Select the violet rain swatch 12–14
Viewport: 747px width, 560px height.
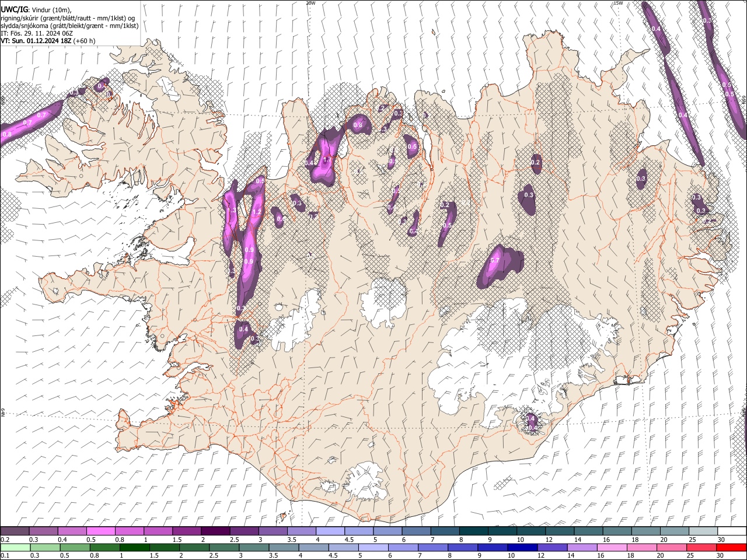[x=552, y=547]
